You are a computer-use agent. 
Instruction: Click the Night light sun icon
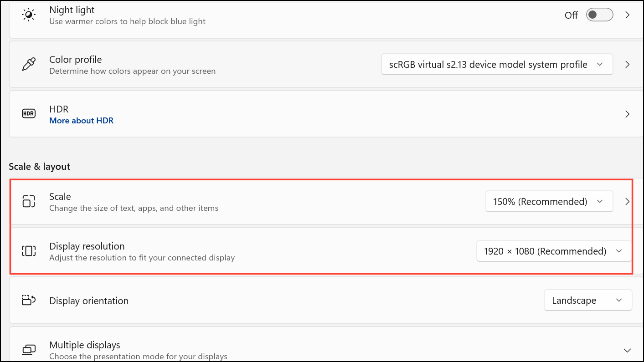[29, 15]
